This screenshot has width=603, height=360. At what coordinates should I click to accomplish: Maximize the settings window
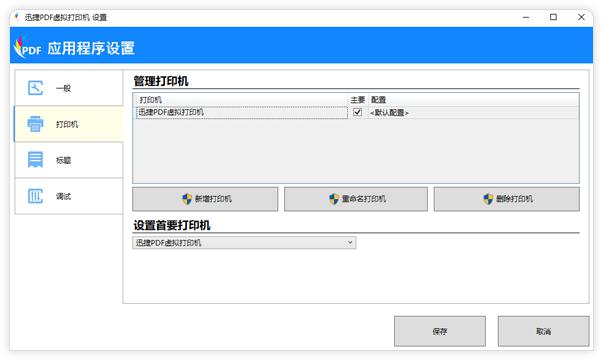(x=553, y=17)
